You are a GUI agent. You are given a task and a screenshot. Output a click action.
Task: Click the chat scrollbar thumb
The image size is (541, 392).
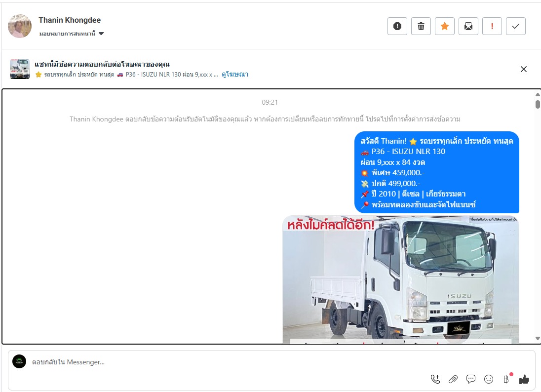538,104
